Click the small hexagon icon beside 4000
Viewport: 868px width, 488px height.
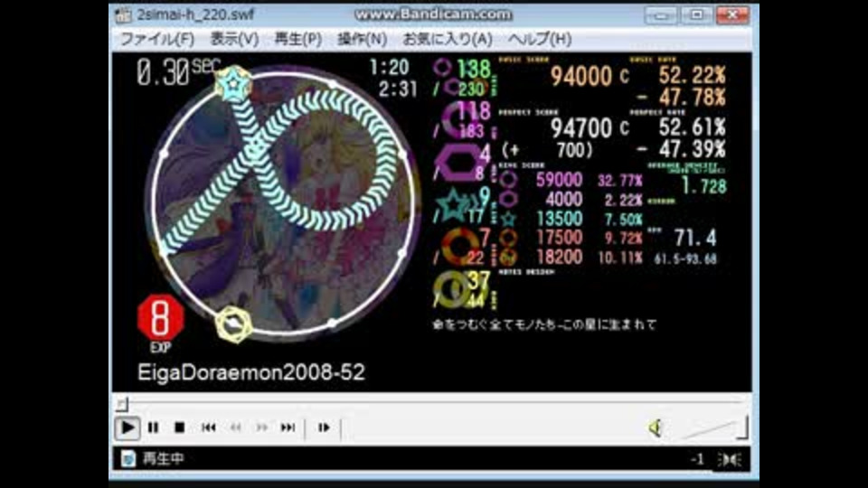point(508,199)
